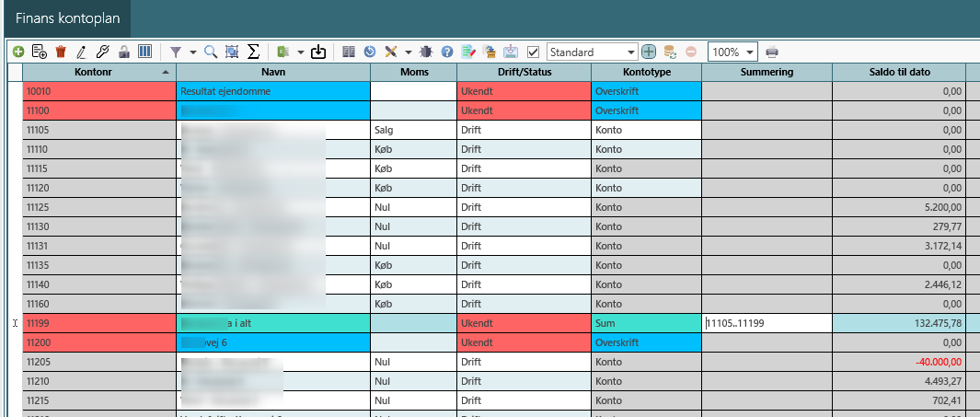Click the red trash delete icon
The height and width of the screenshot is (417, 980).
click(61, 52)
